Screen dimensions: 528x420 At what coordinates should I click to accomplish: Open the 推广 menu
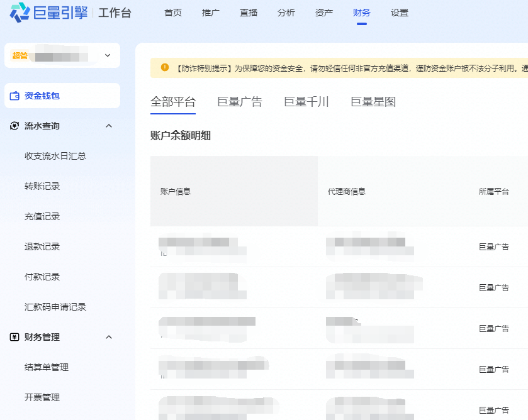click(x=211, y=13)
